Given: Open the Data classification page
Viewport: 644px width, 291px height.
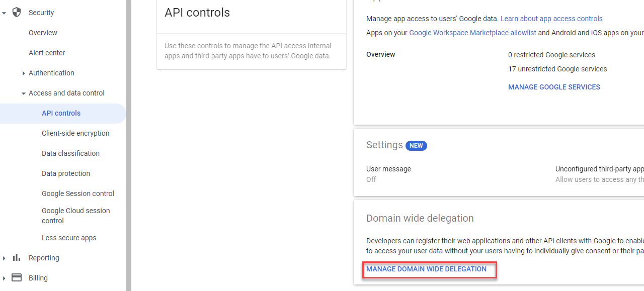Looking at the screenshot, I should point(71,153).
